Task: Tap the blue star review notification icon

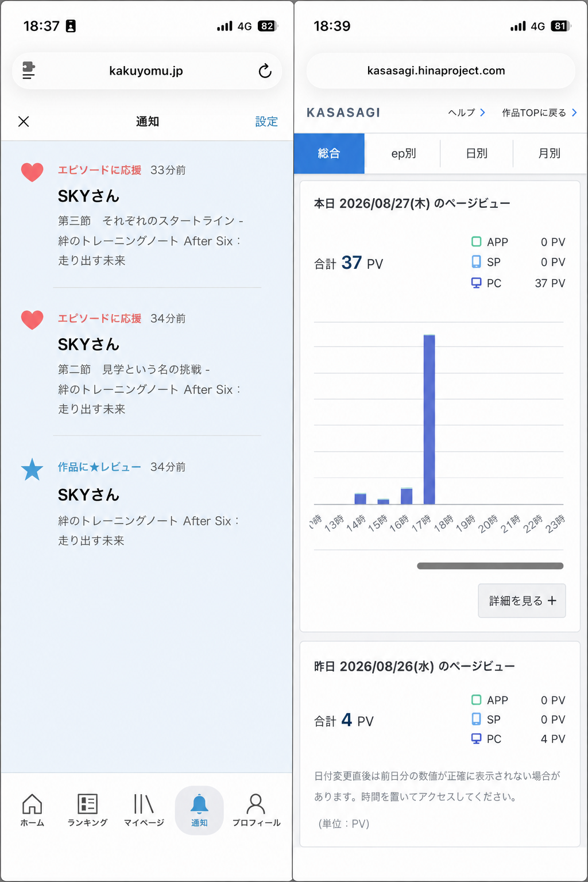Action: click(32, 469)
